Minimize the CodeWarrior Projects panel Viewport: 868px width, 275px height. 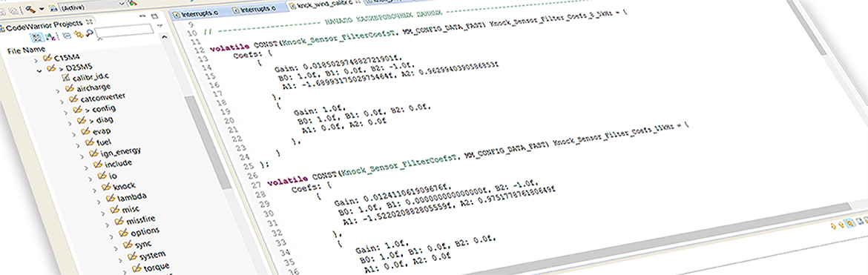(142, 16)
